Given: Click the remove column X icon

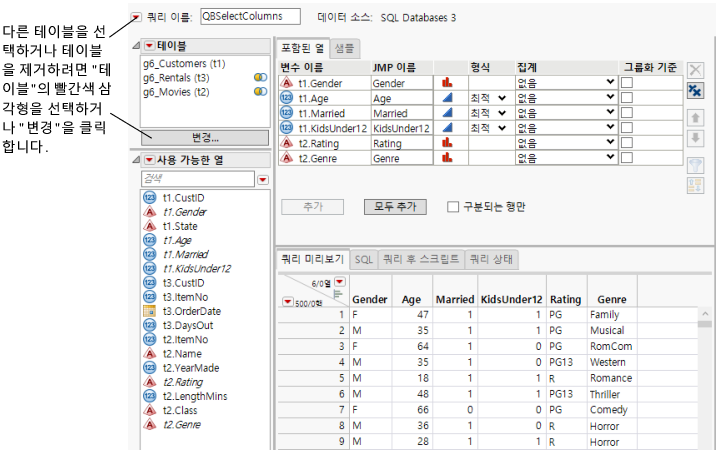Looking at the screenshot, I should click(x=696, y=71).
